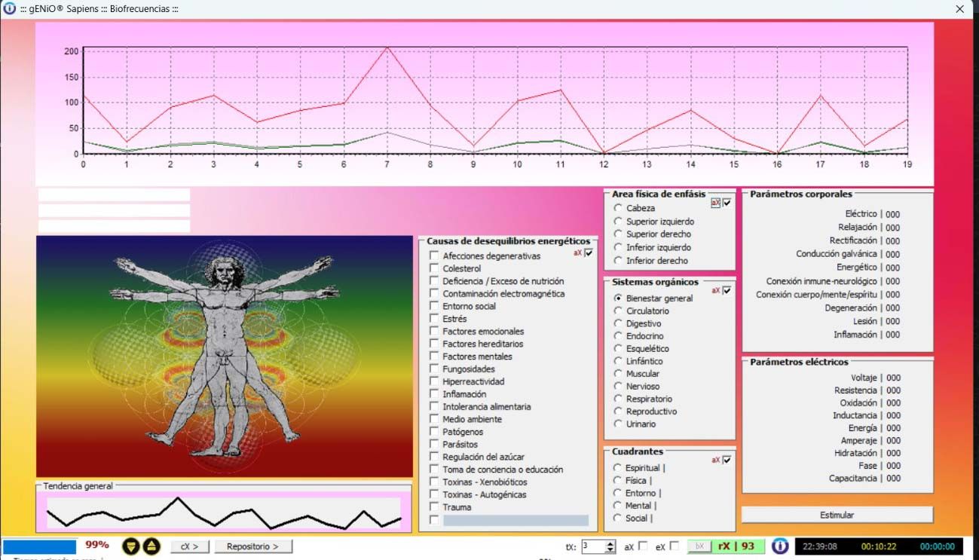Enable Toxinas - Xenobióticos
The image size is (979, 560).
coord(435,482)
